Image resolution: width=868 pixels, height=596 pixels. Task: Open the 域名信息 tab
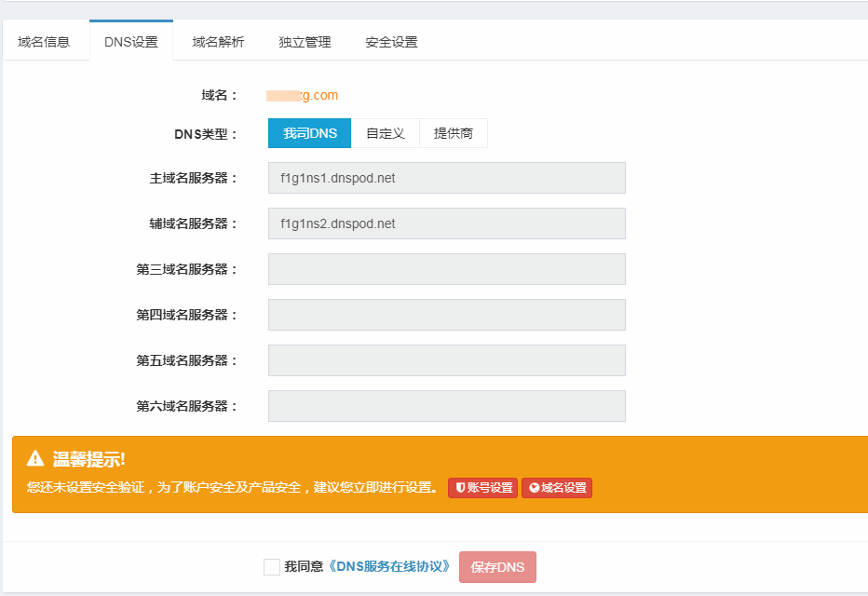click(x=44, y=42)
